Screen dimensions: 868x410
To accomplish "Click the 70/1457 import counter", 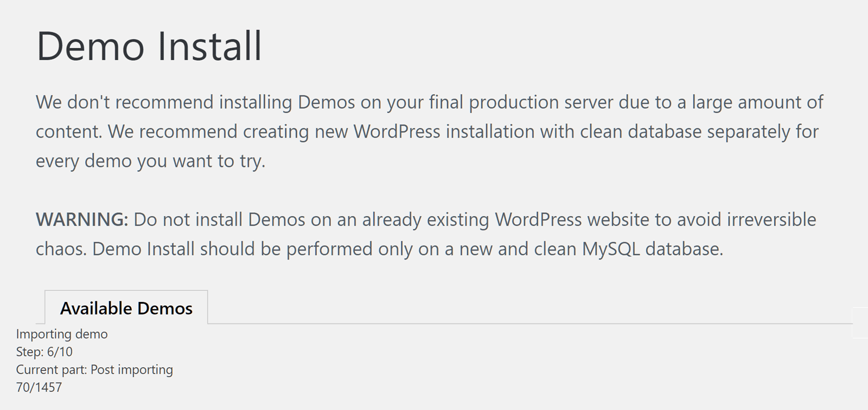I will 39,388.
